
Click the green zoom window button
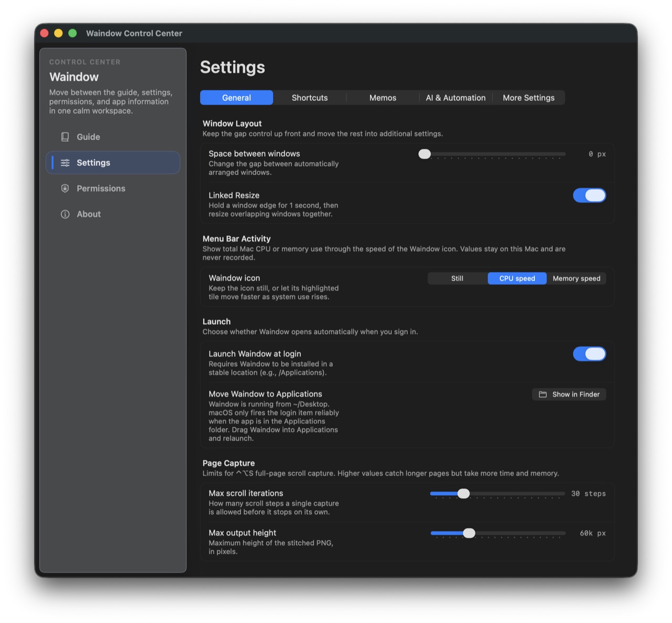[x=72, y=33]
